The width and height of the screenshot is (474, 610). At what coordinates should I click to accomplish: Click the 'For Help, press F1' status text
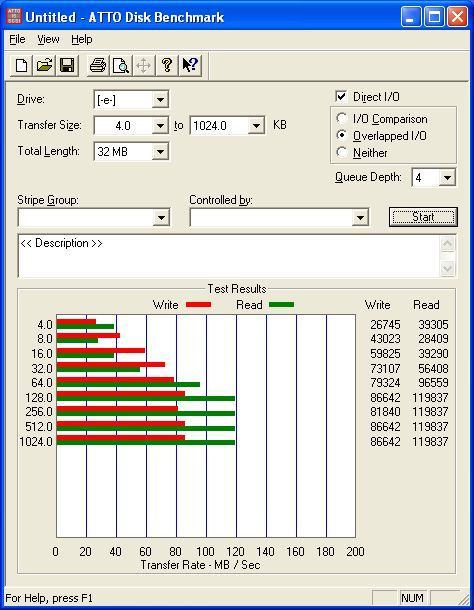click(49, 598)
